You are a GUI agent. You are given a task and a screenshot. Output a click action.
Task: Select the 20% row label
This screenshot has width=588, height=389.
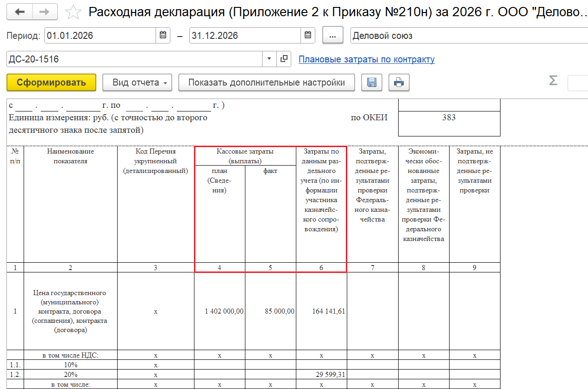[70, 375]
